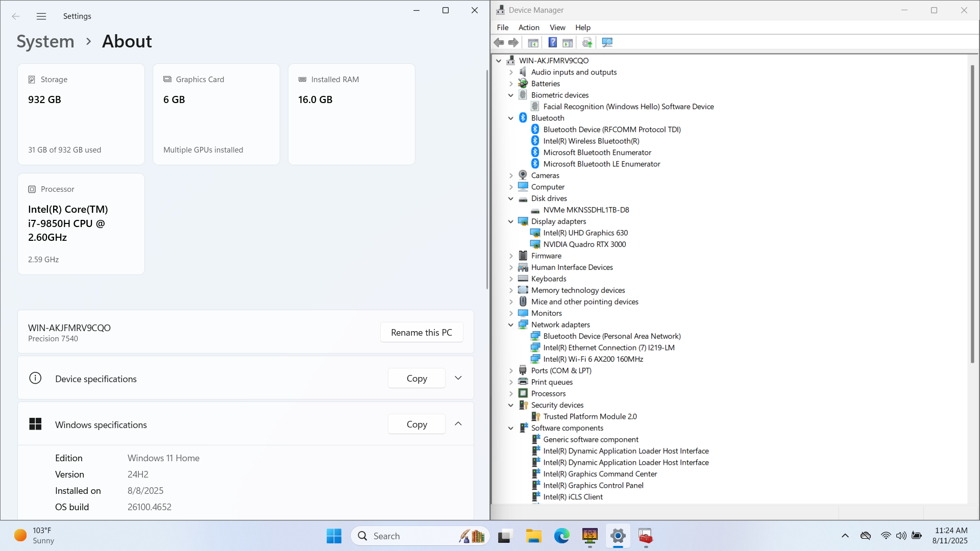Collapse the Bluetooth category
980x551 pixels.
pyautogui.click(x=510, y=118)
